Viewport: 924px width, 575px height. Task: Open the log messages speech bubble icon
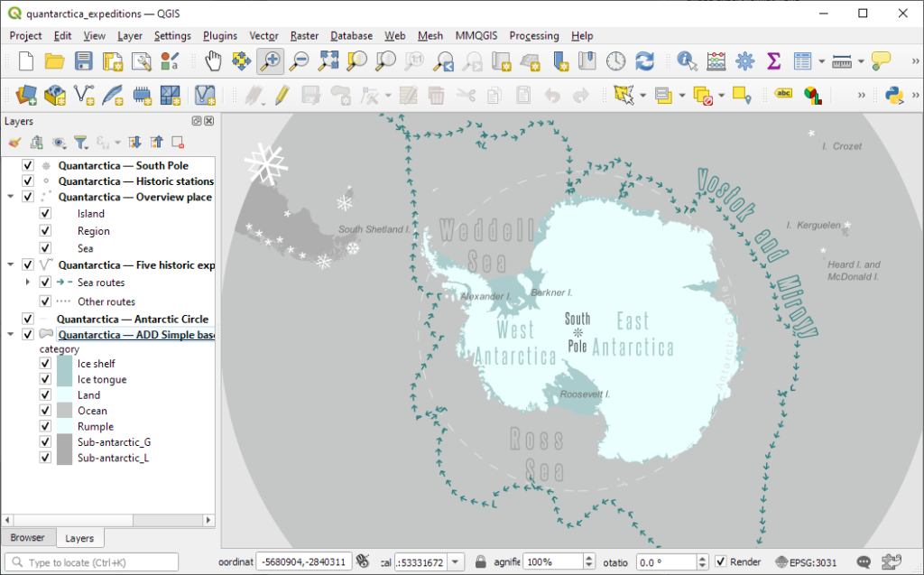tap(864, 562)
